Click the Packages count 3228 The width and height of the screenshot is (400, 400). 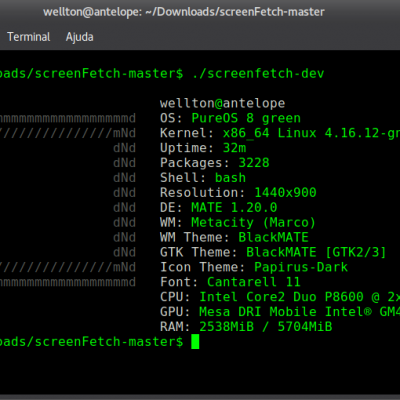pyautogui.click(x=254, y=163)
